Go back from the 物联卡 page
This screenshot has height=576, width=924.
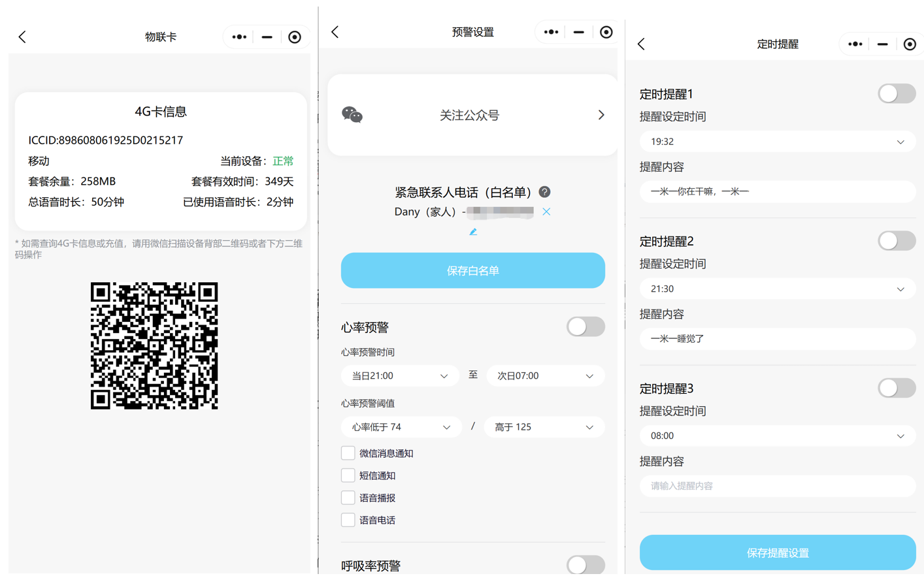(x=22, y=37)
